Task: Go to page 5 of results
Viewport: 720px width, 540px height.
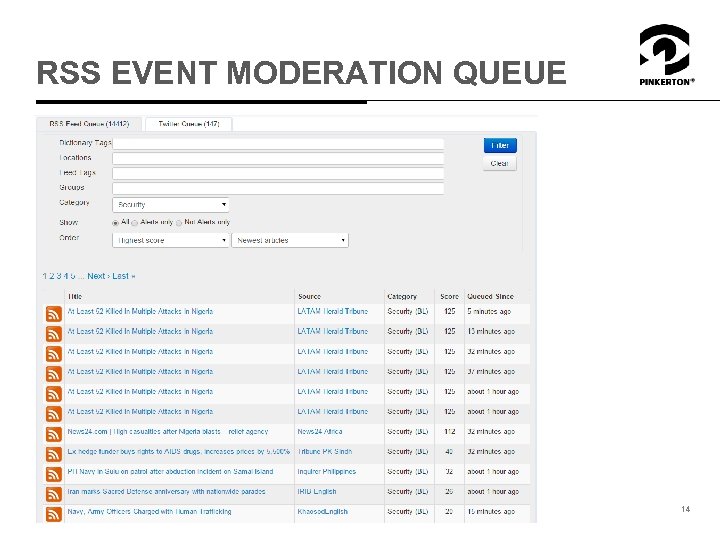Action: [x=73, y=276]
